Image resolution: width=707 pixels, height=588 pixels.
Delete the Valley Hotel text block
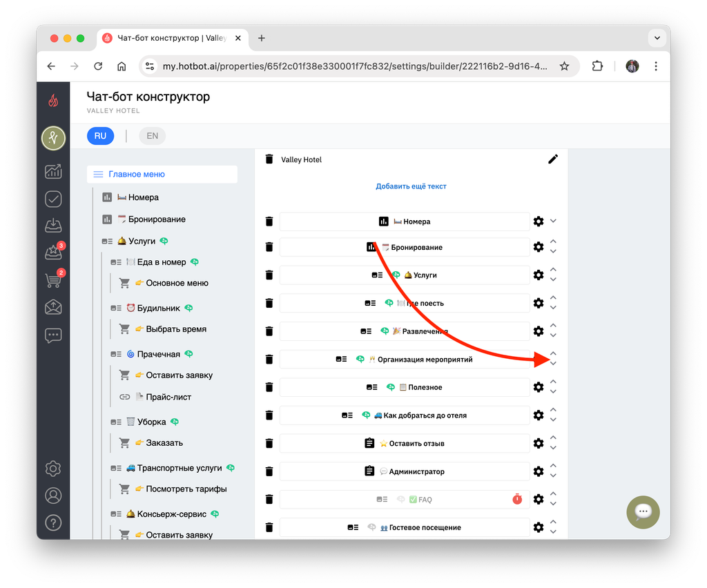[269, 159]
